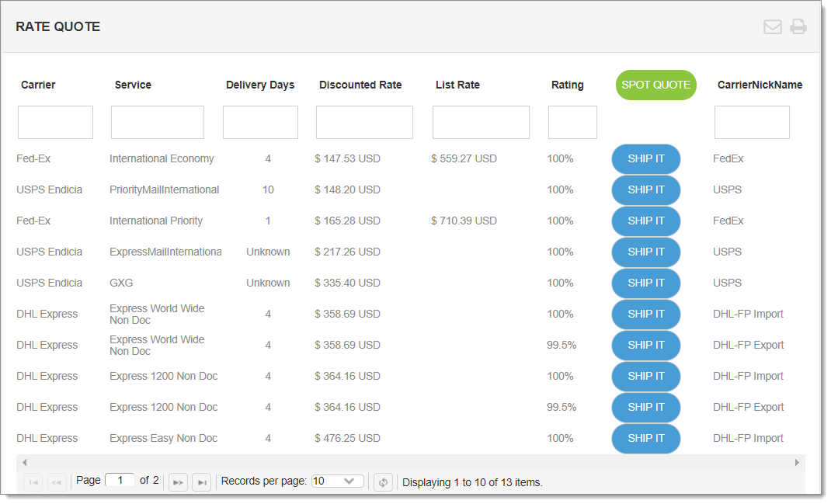The image size is (831, 504).
Task: Click the email quote envelope icon
Action: (773, 26)
